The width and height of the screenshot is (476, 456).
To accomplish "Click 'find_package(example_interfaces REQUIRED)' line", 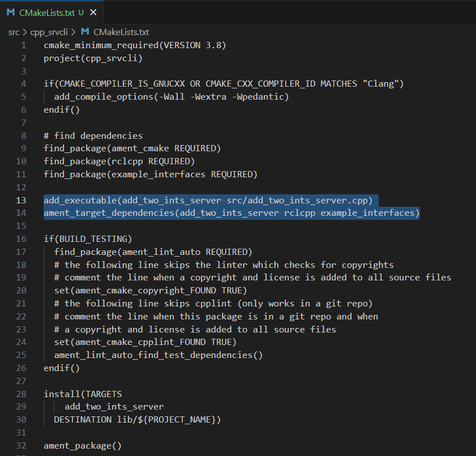I will pos(150,174).
